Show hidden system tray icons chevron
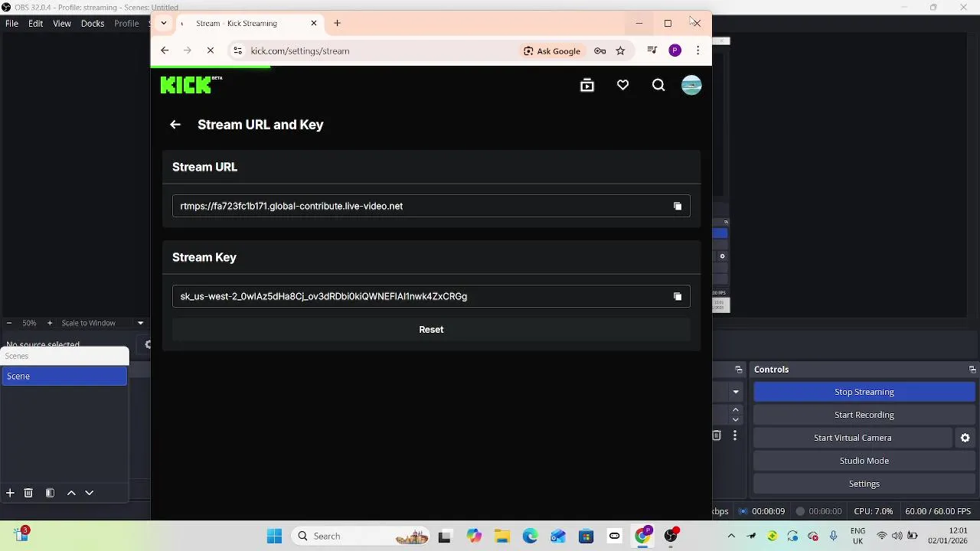980x551 pixels. [731, 536]
